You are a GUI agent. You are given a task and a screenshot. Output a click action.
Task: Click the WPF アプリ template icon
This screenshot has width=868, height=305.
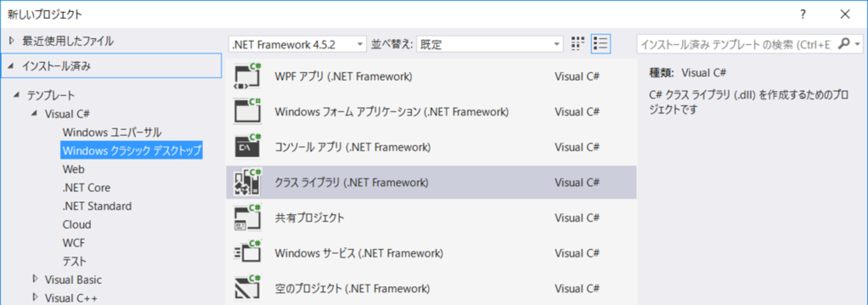pyautogui.click(x=247, y=76)
